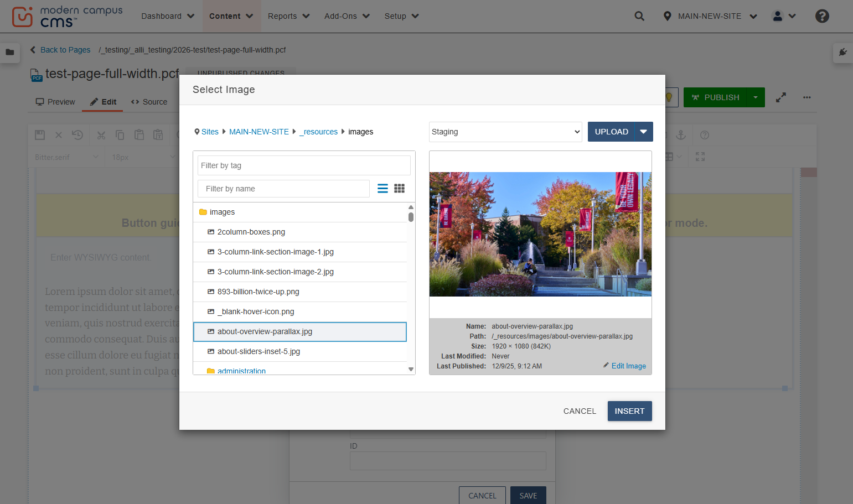Open the Content menu
Viewport: 853px width, 504px height.
231,16
